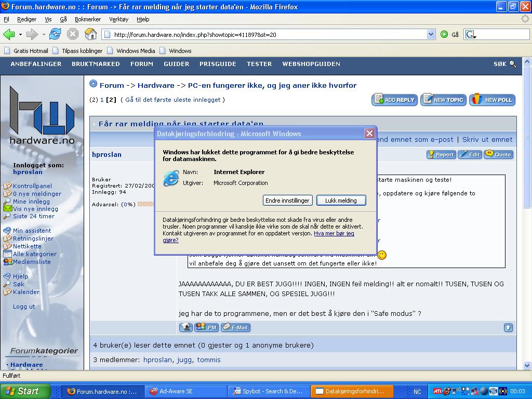Click the Vis nye innlegg envelope icon

[x=7, y=209]
